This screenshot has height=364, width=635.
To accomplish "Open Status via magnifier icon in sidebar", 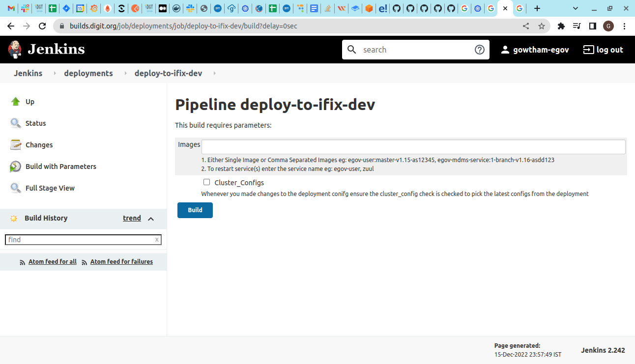I will (16, 123).
